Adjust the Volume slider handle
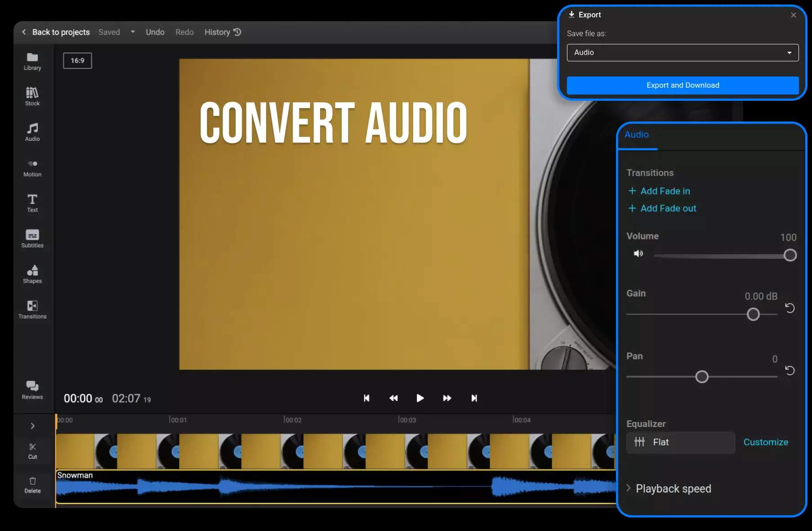 (790, 256)
